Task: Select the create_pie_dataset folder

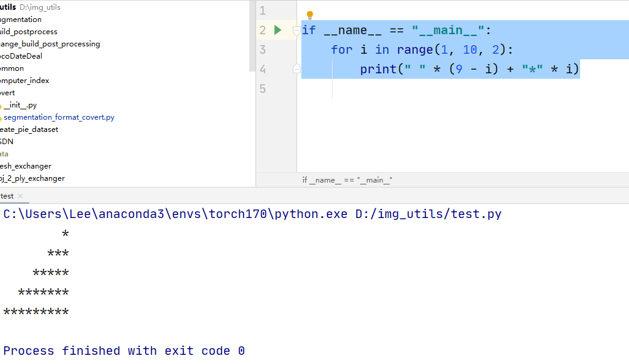Action: tap(29, 129)
